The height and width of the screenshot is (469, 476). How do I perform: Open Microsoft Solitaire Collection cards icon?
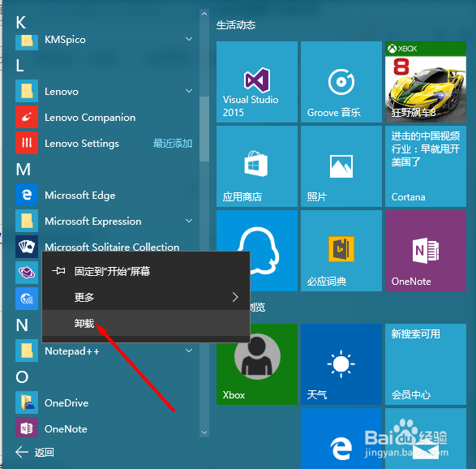click(27, 247)
